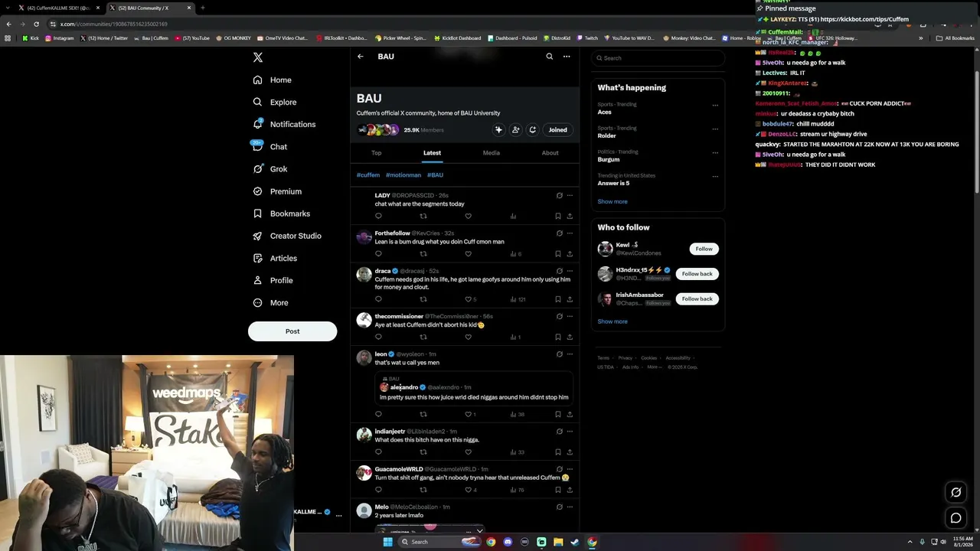Share leon's post
980x551 pixels.
[x=570, y=414]
